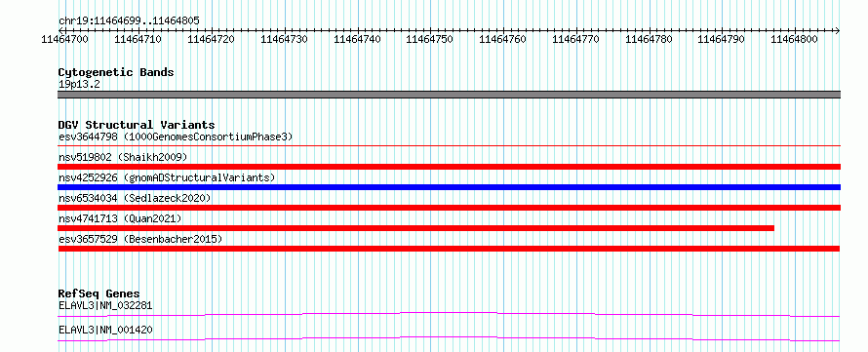The width and height of the screenshot is (868, 352).
Task: Open variant nsv519802 (Shaikh2009) label
Action: point(123,157)
